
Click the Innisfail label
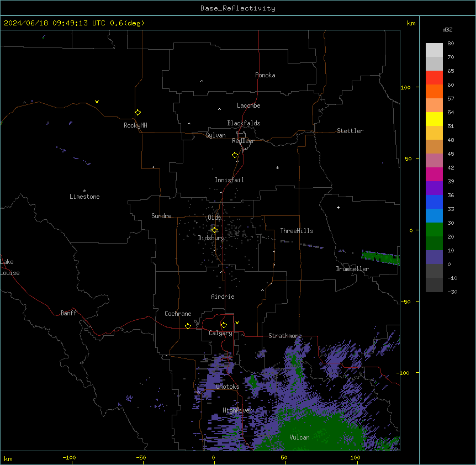click(x=229, y=180)
